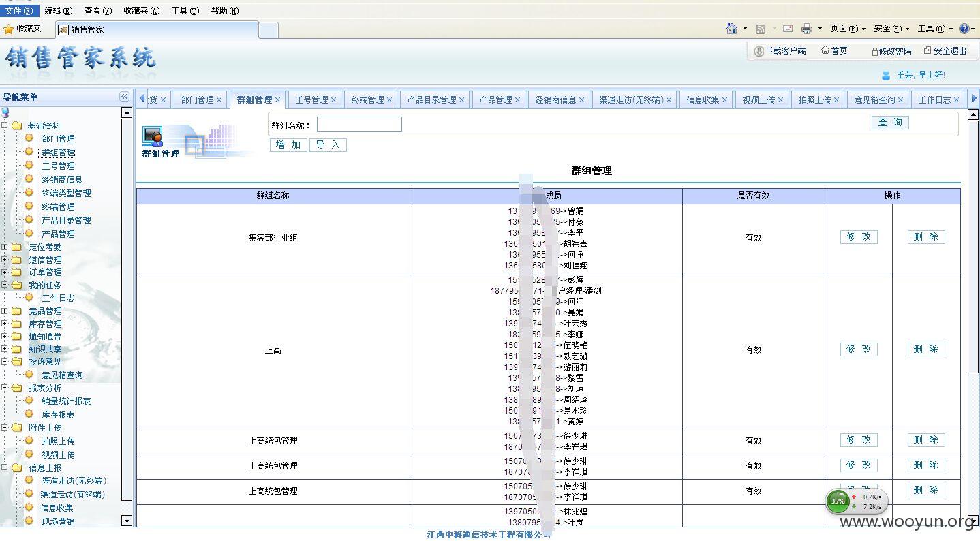Open the 安全(S) dropdown in IE toolbar
Screen dimensions: 980x541
point(891,29)
